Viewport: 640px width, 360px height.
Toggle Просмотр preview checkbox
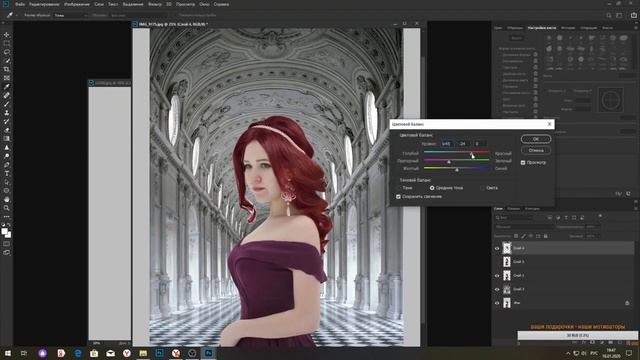(x=523, y=162)
